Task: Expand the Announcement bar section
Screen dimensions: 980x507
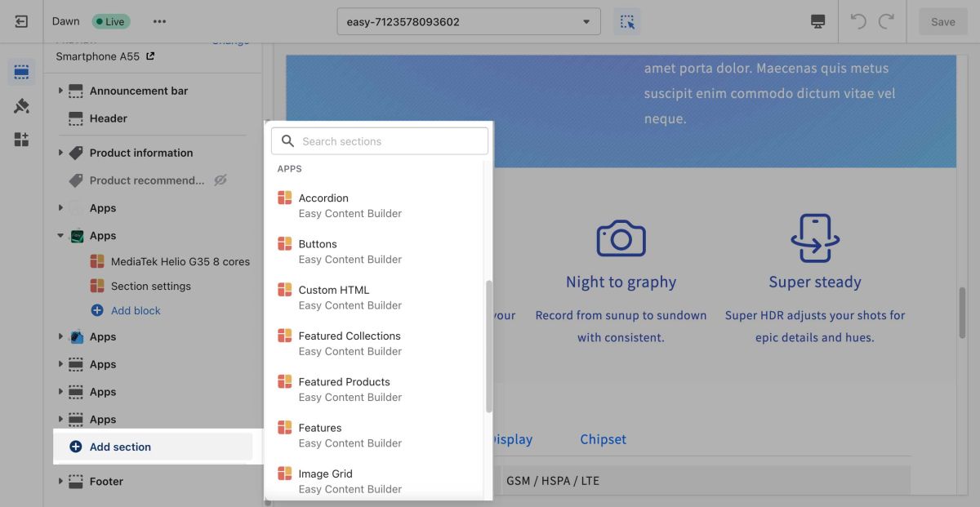Action: [60, 91]
